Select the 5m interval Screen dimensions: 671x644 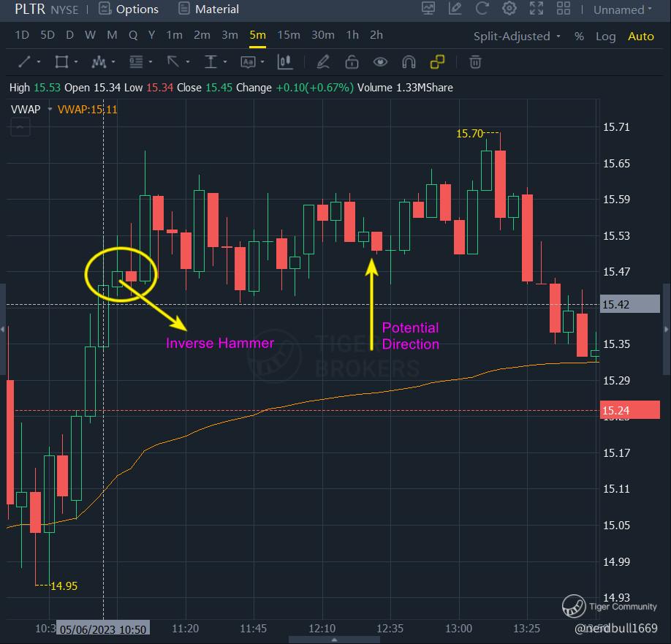(x=257, y=35)
